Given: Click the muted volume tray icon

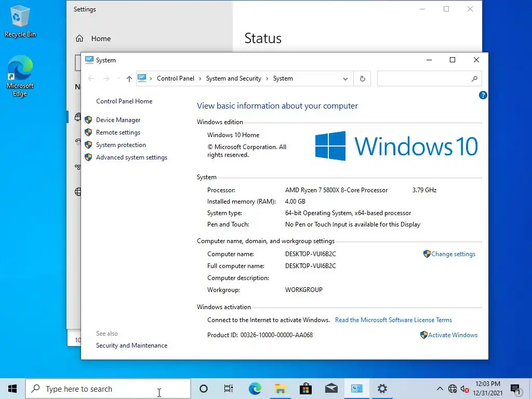Looking at the screenshot, I should coord(465,389).
